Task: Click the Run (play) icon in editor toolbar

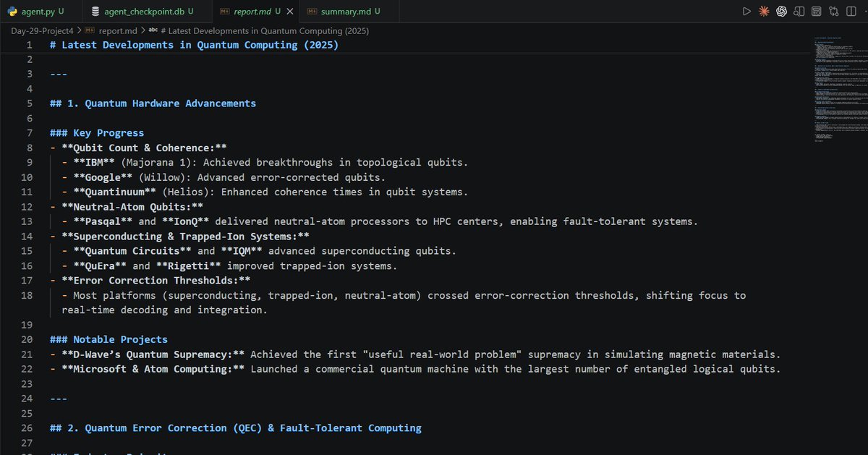Action: coord(747,12)
